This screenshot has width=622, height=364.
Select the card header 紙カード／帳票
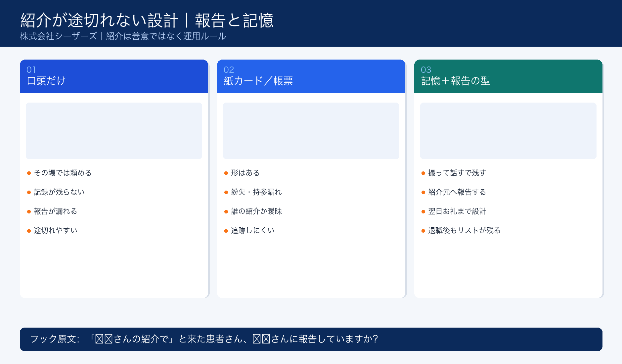click(x=311, y=76)
